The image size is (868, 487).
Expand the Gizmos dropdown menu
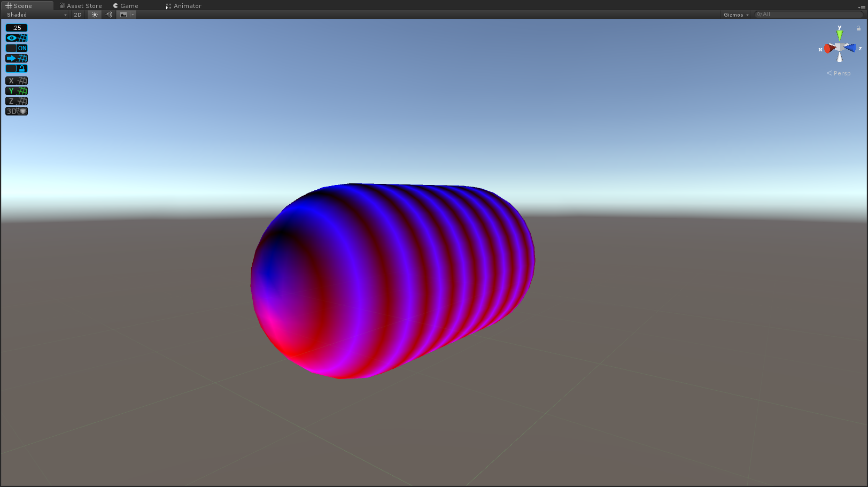(735, 14)
